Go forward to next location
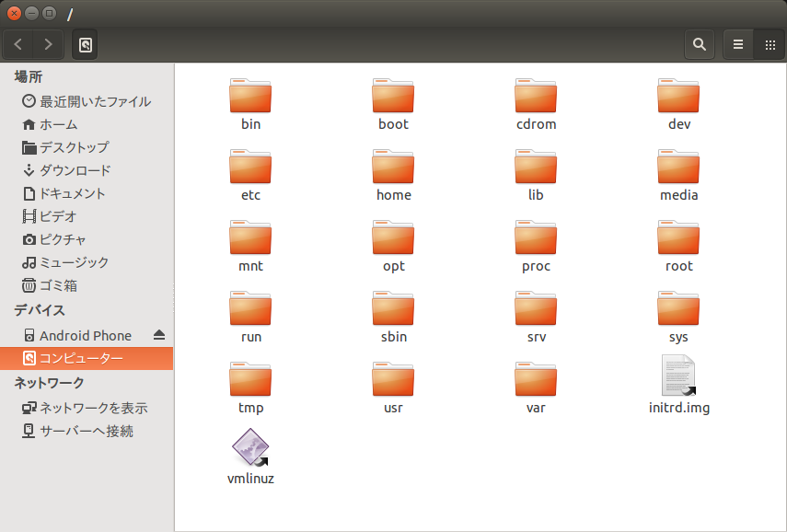The image size is (787, 532). pyautogui.click(x=48, y=44)
